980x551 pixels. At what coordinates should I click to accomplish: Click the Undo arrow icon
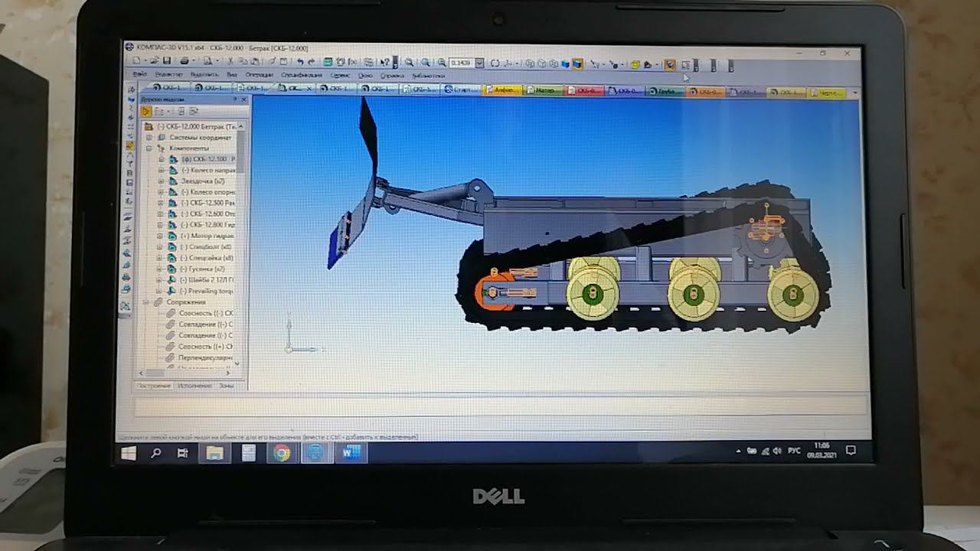(300, 62)
